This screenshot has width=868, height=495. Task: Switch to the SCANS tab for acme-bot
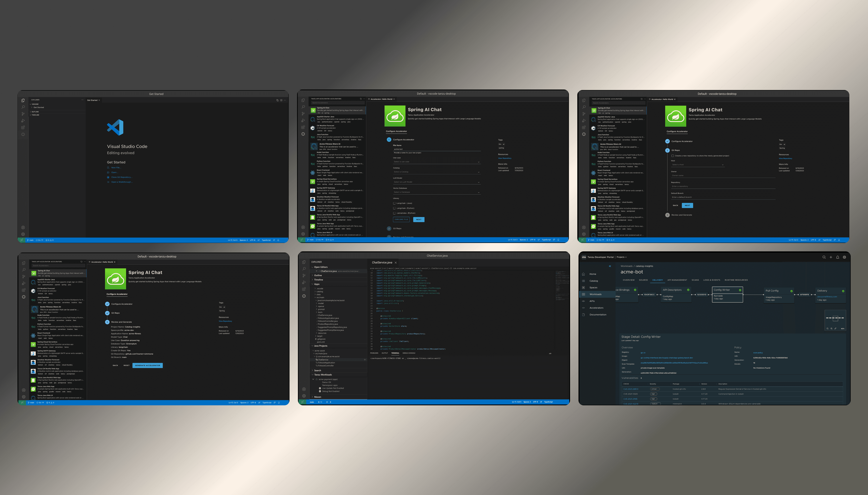point(695,280)
